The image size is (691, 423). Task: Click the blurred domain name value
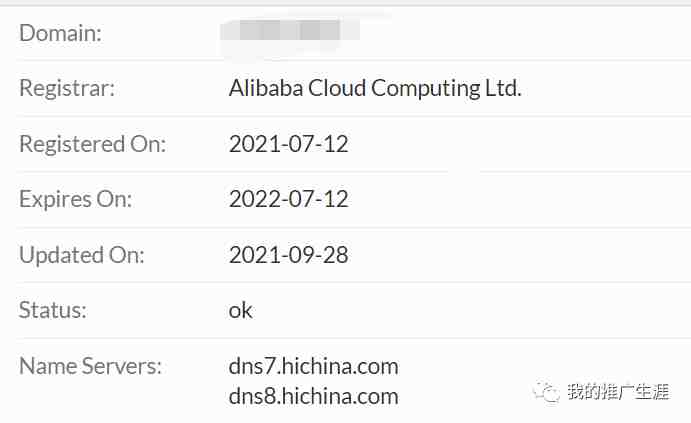click(290, 32)
